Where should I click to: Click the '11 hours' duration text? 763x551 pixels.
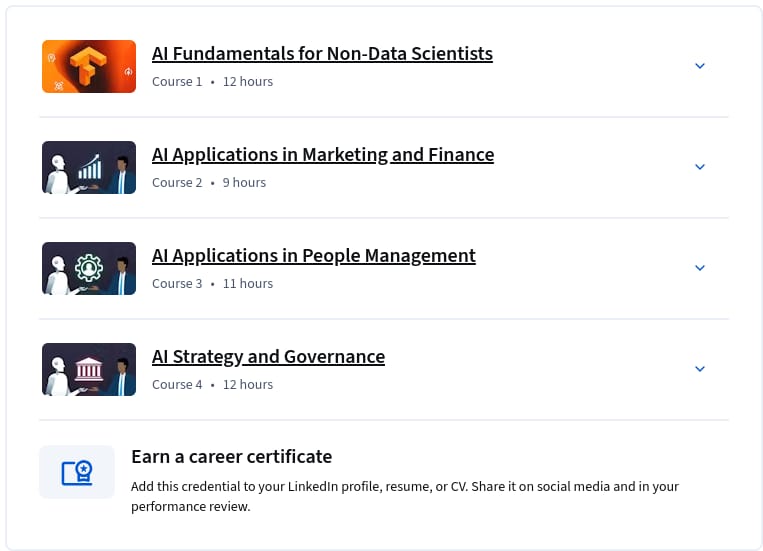(248, 283)
